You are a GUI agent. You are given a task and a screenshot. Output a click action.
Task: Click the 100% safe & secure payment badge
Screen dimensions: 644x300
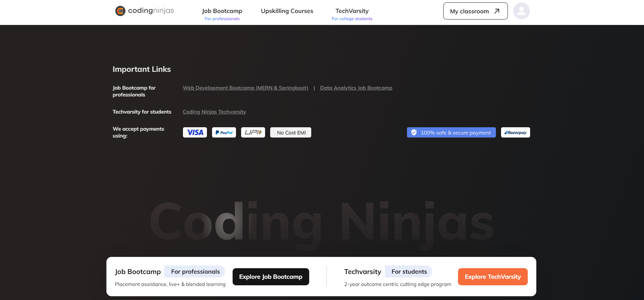point(451,132)
